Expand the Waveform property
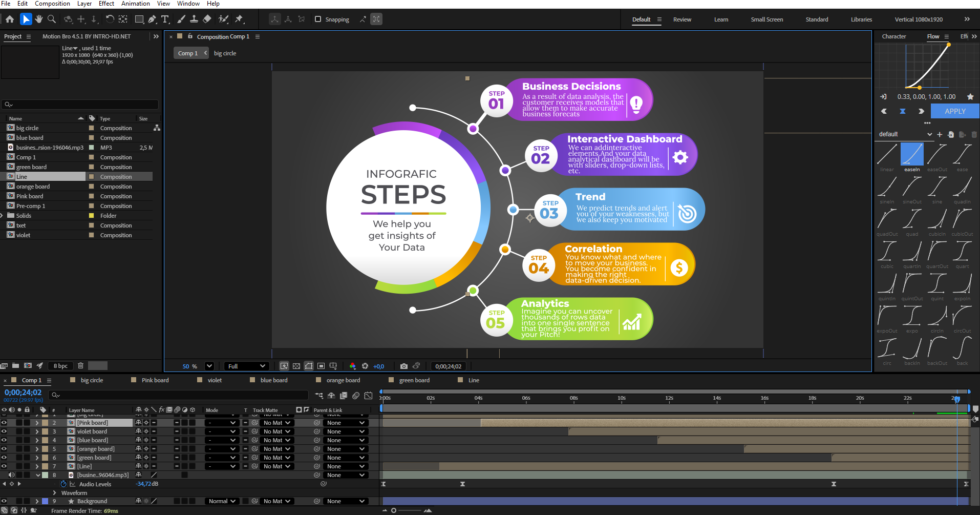 (x=54, y=493)
